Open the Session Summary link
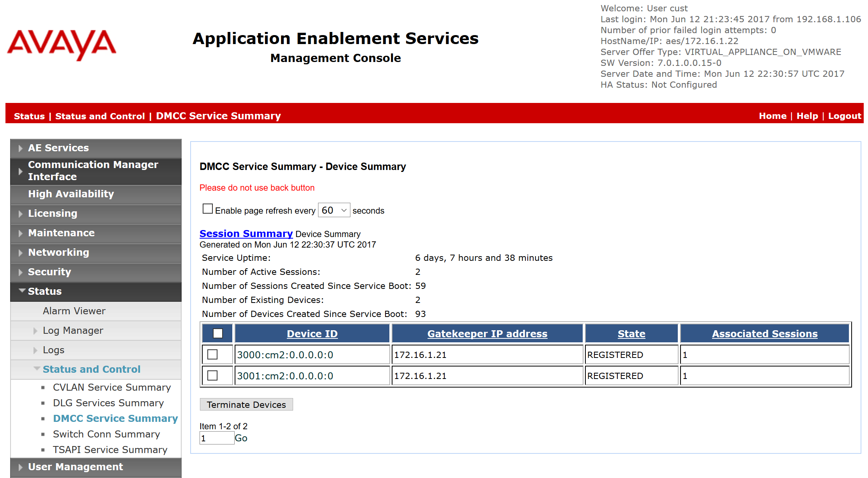Image resolution: width=868 pixels, height=478 pixels. coord(246,234)
